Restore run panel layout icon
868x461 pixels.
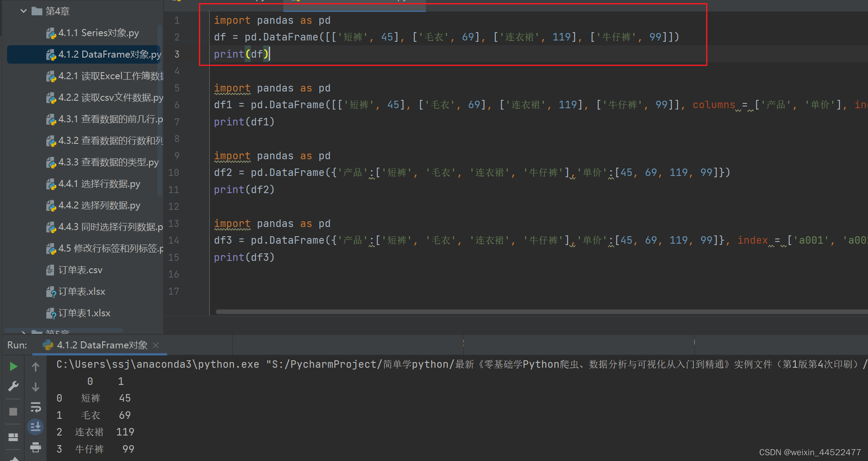click(x=13, y=437)
